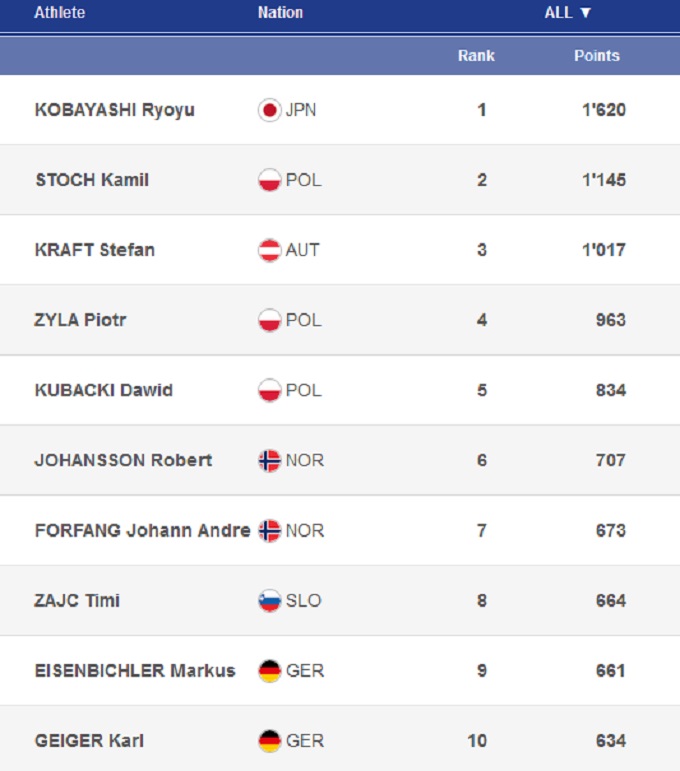The width and height of the screenshot is (680, 771).
Task: Click Slovenia flag icon beside Zajc
Action: point(269,601)
